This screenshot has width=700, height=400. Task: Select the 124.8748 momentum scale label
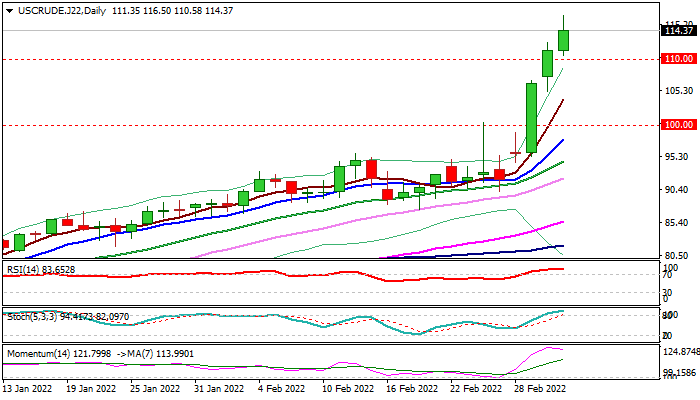click(682, 352)
